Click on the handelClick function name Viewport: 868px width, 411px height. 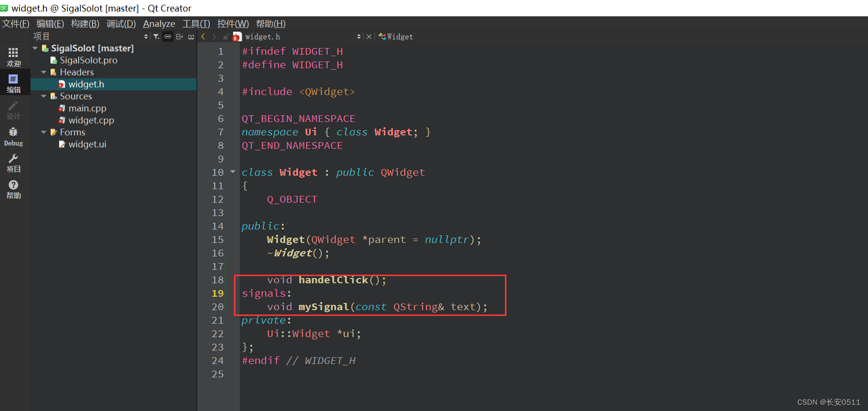pyautogui.click(x=333, y=280)
